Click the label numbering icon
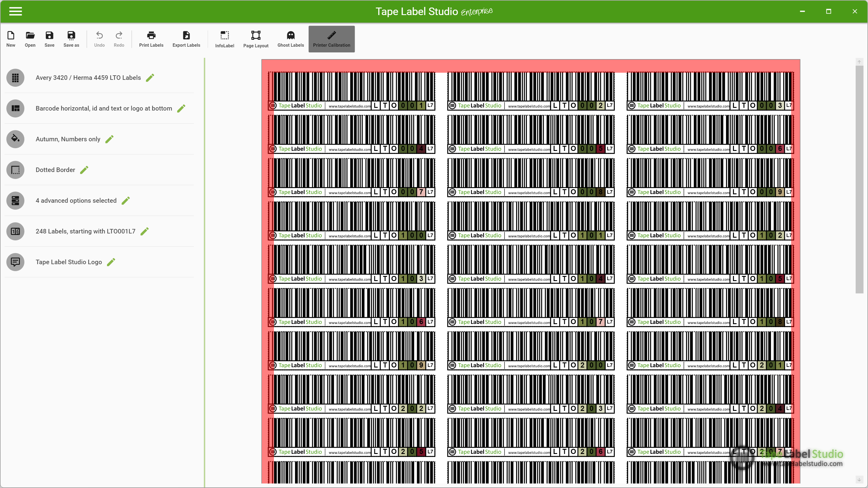Viewport: 868px width, 488px height. [15, 231]
